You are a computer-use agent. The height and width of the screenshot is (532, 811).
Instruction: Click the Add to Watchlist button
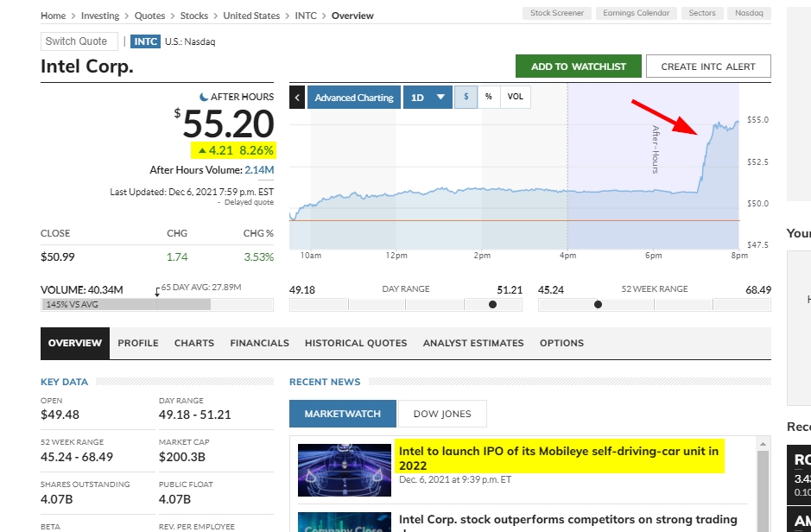click(x=578, y=66)
